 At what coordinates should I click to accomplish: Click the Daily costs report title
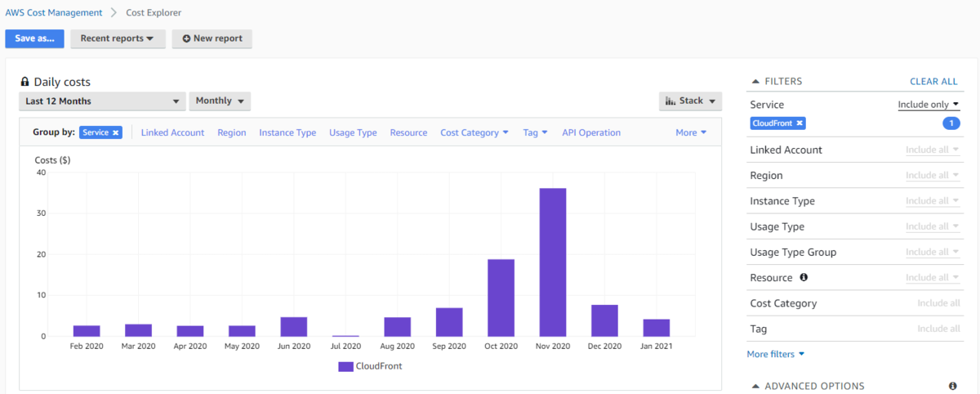coord(62,82)
